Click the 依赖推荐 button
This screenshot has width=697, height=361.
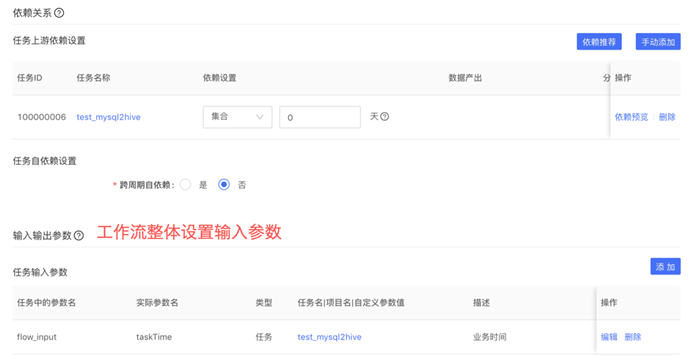click(599, 42)
